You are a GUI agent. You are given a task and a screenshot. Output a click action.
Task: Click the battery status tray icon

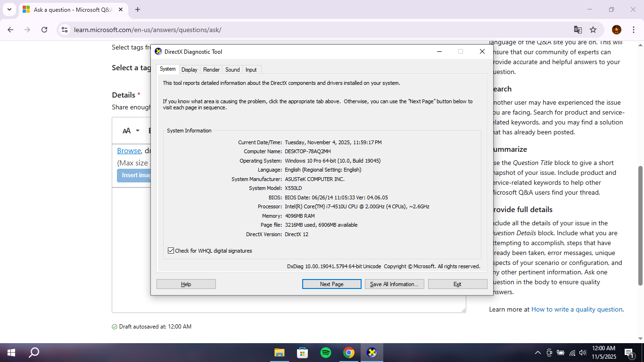pyautogui.click(x=561, y=353)
